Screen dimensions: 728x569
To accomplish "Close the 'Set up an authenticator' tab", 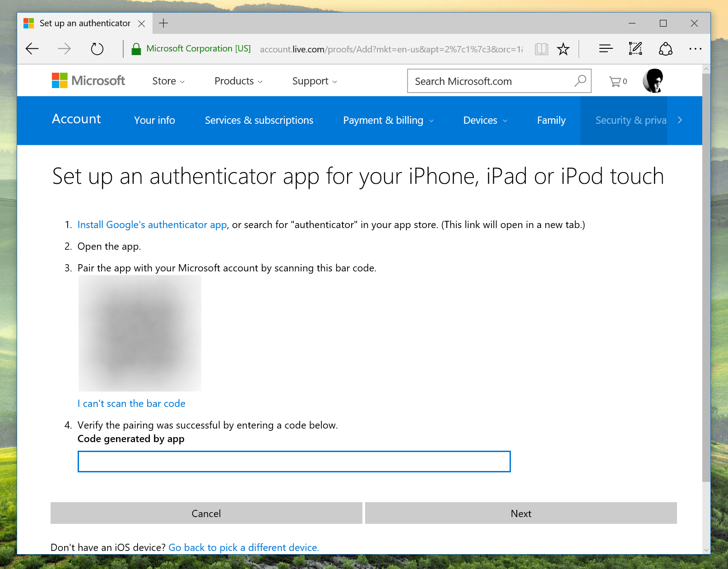I will point(141,23).
